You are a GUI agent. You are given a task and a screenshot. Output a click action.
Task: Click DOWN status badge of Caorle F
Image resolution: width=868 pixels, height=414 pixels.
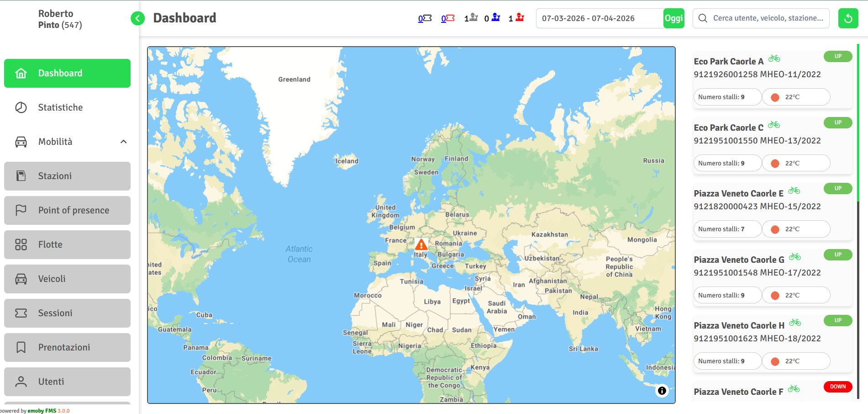[838, 387]
